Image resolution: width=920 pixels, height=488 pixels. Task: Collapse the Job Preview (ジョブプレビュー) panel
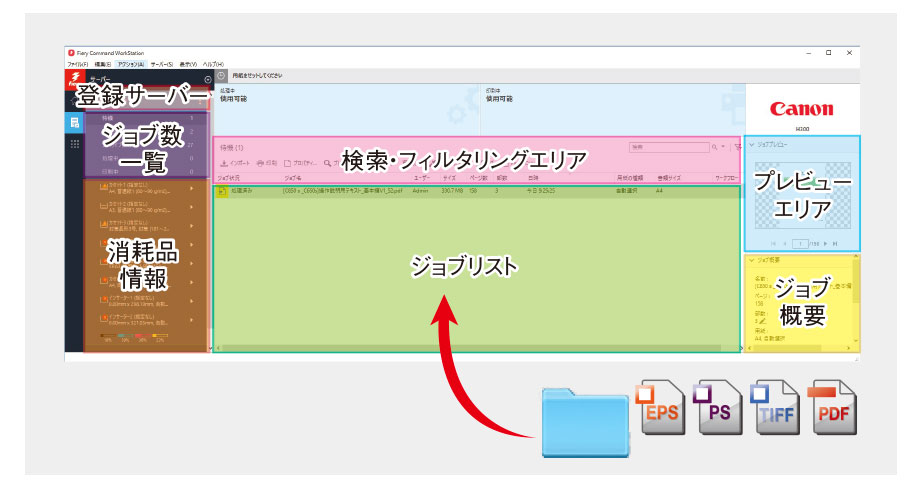pyautogui.click(x=752, y=145)
